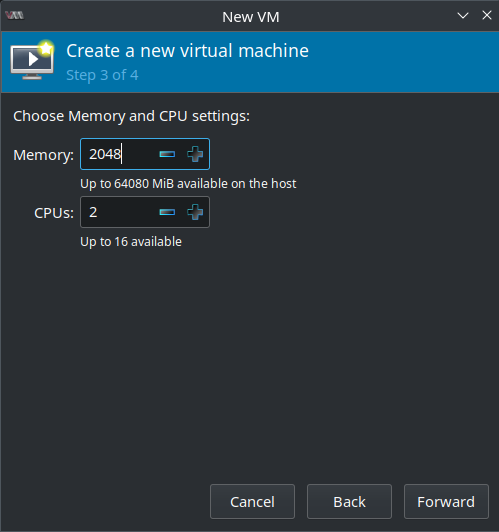499x532 pixels.
Task: Click the 'Create a new virtual machine' heading
Action: click(x=188, y=51)
